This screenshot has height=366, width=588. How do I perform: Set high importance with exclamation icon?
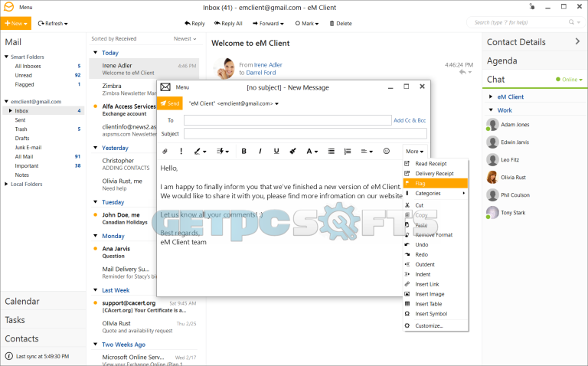click(x=181, y=151)
